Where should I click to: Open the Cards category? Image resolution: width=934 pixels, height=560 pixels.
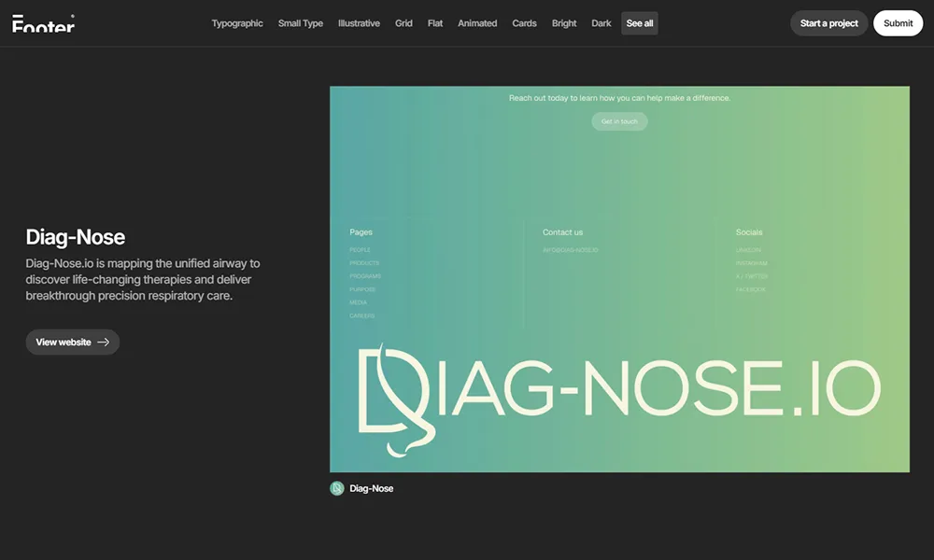point(524,23)
